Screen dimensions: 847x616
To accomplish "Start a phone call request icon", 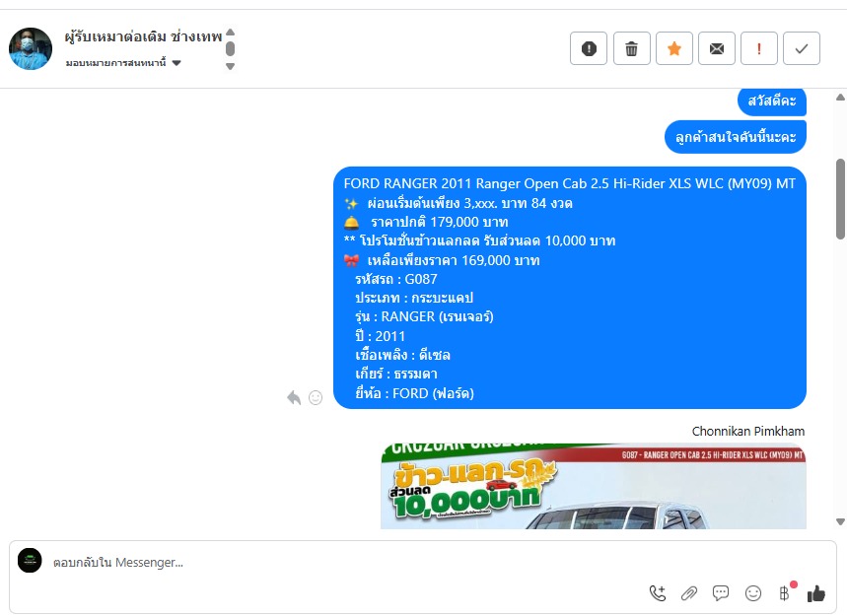I will click(658, 593).
